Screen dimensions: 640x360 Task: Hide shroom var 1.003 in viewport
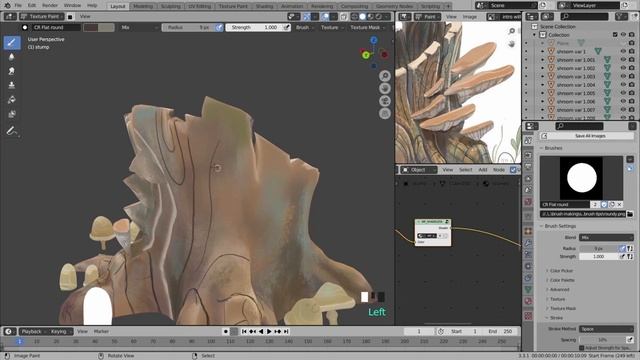coord(623,77)
